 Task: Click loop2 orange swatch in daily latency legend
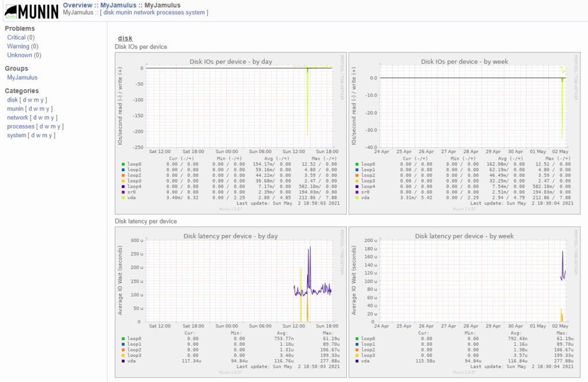click(123, 350)
